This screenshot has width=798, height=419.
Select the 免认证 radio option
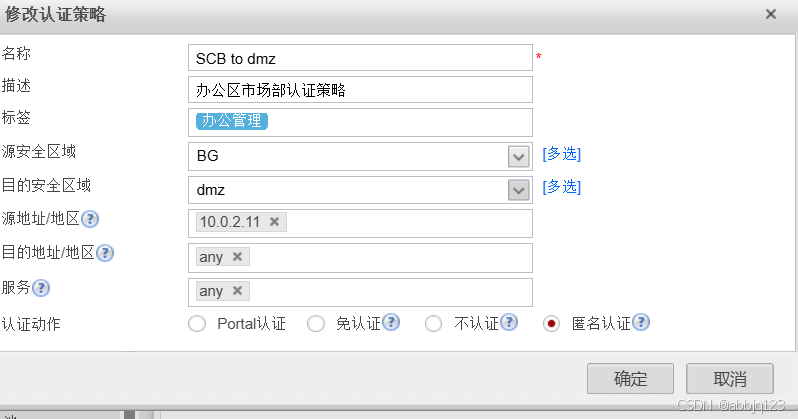click(316, 323)
